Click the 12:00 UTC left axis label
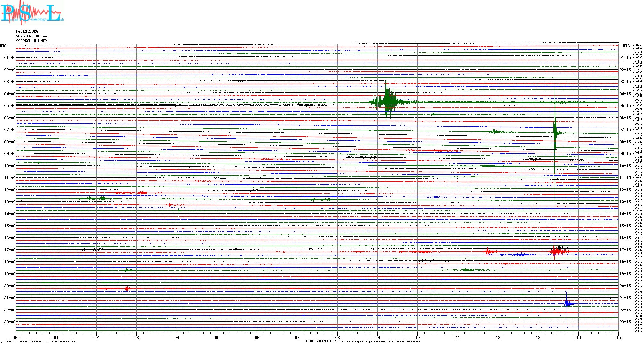This screenshot has width=644, height=346. [x=10, y=190]
